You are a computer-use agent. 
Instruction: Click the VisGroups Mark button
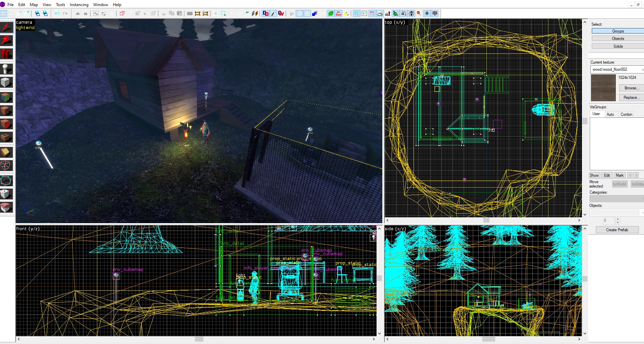pos(620,175)
